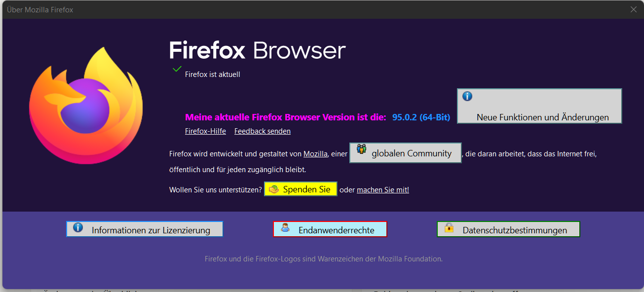Click the green update checkmark icon
Viewport: 644px width, 292px height.
pos(177,69)
